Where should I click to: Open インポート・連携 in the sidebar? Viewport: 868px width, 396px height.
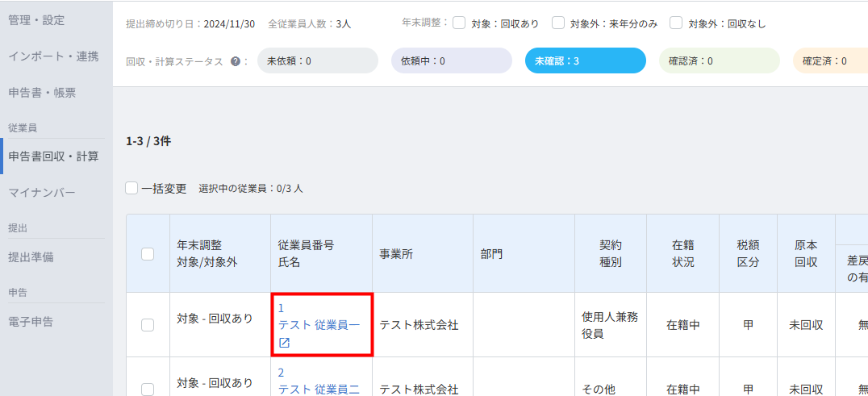pos(54,56)
